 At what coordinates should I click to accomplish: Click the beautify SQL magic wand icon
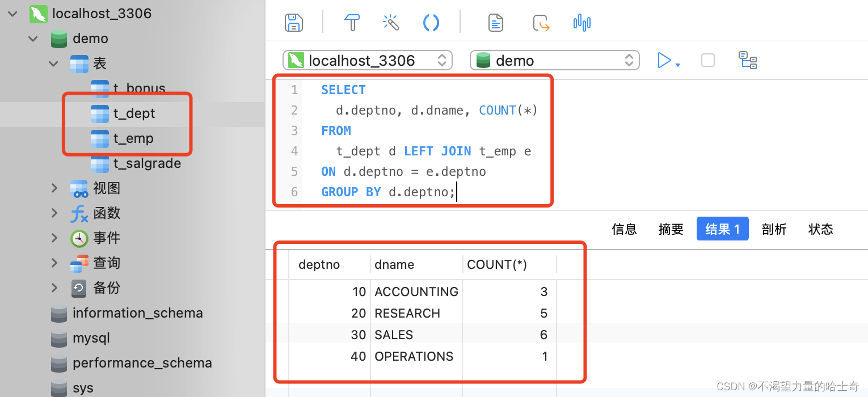391,23
